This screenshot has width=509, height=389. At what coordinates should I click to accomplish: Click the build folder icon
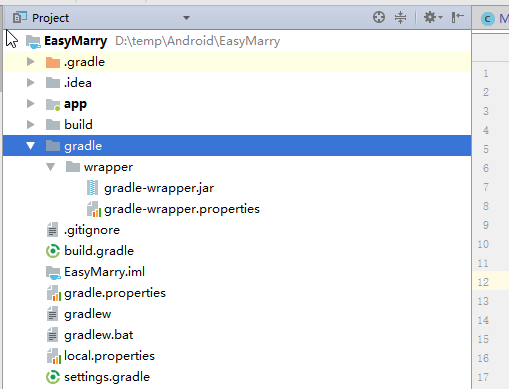click(x=53, y=125)
